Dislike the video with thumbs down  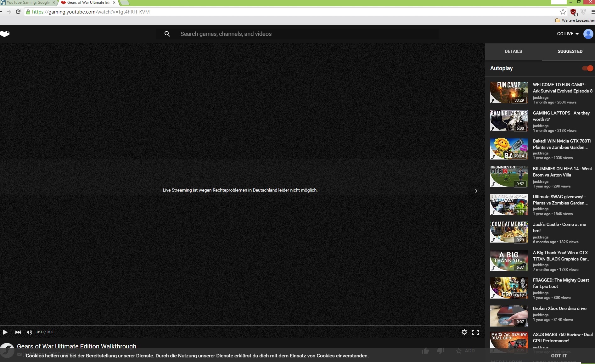(x=441, y=350)
